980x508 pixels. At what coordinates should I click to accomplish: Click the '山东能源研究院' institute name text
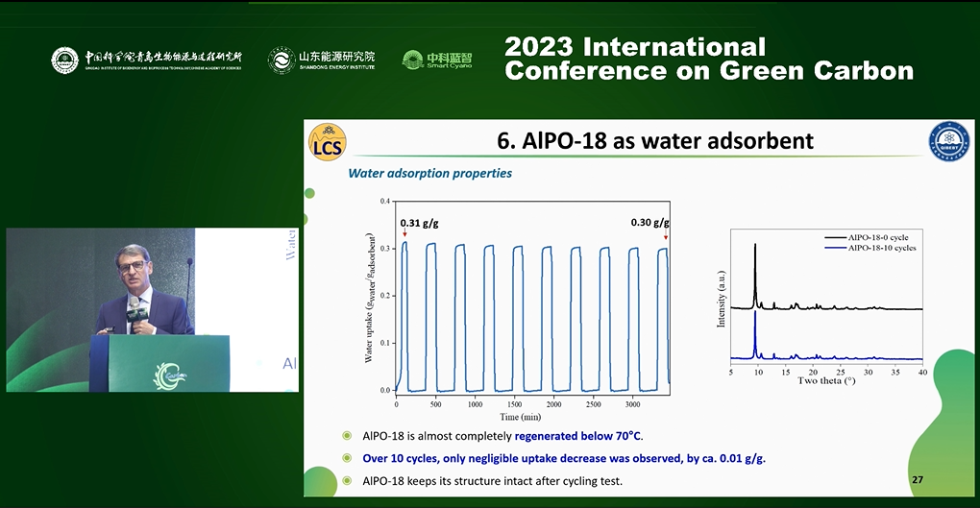pos(337,57)
